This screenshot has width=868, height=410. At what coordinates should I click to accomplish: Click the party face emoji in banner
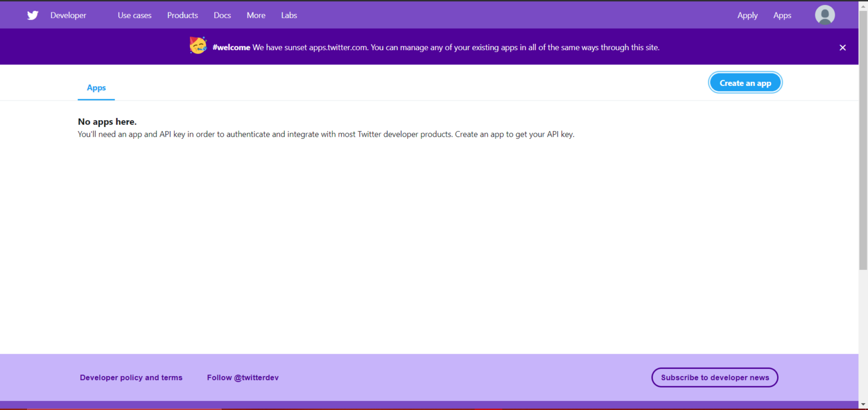point(198,46)
